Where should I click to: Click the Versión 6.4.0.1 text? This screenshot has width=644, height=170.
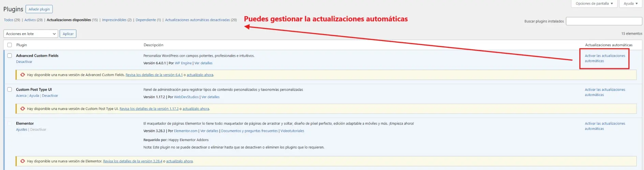coord(154,63)
